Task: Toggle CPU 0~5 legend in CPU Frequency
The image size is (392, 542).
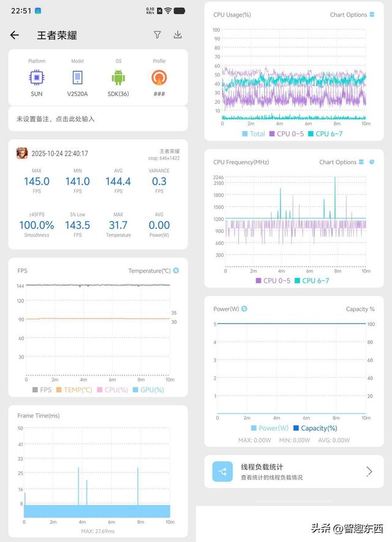Action: (x=273, y=281)
